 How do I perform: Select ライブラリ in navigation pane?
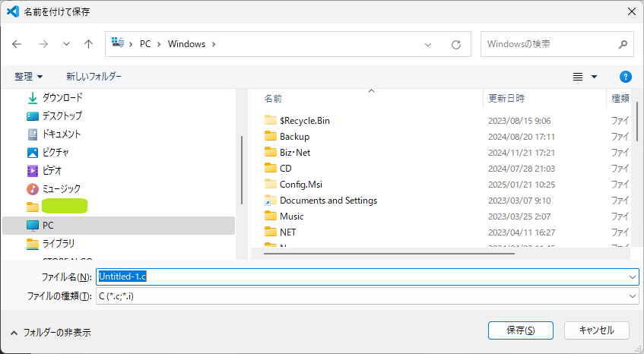point(59,244)
